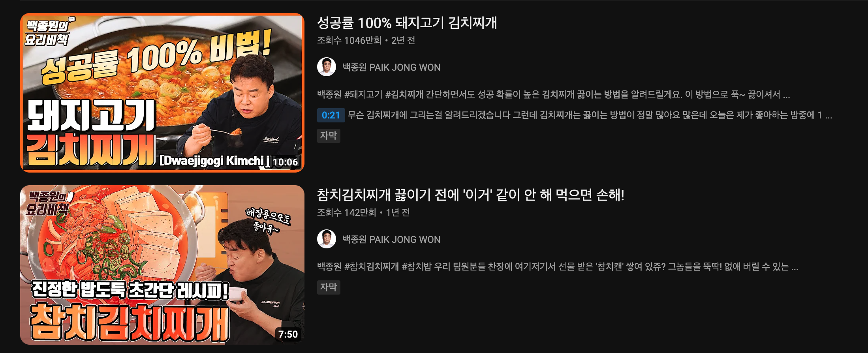Click the '조회수 142만회 • 1년 전' metadata line

pyautogui.click(x=363, y=212)
